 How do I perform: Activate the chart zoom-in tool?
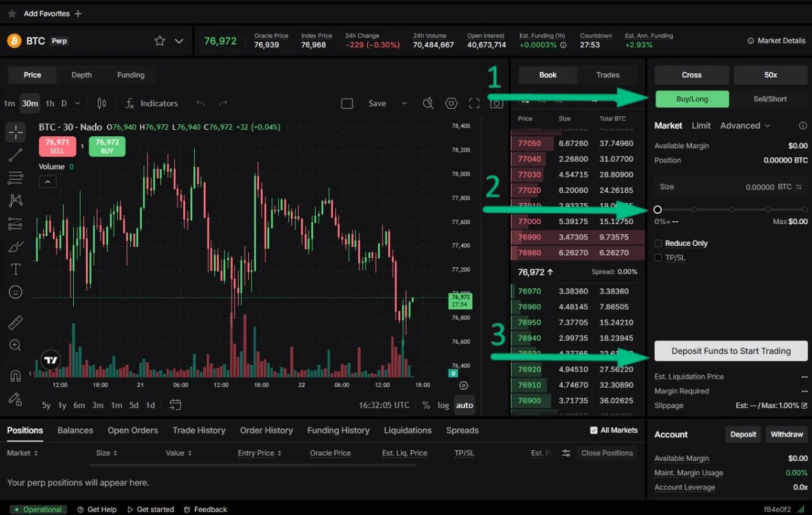pos(16,345)
